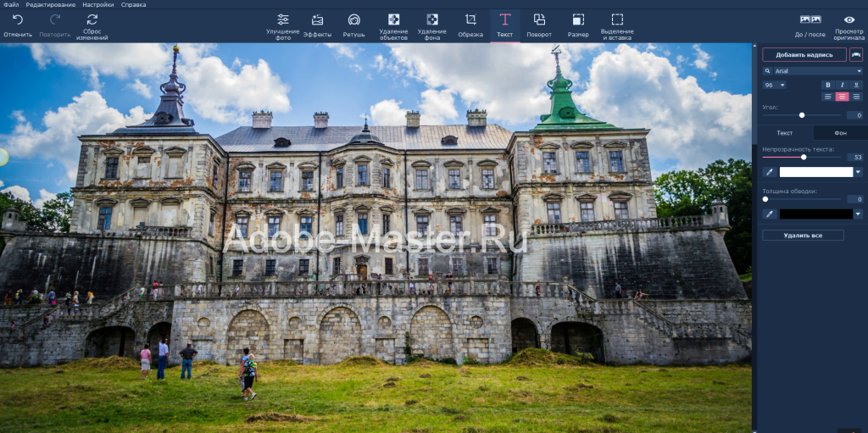
Task: Click the Угол value field
Action: pos(854,115)
